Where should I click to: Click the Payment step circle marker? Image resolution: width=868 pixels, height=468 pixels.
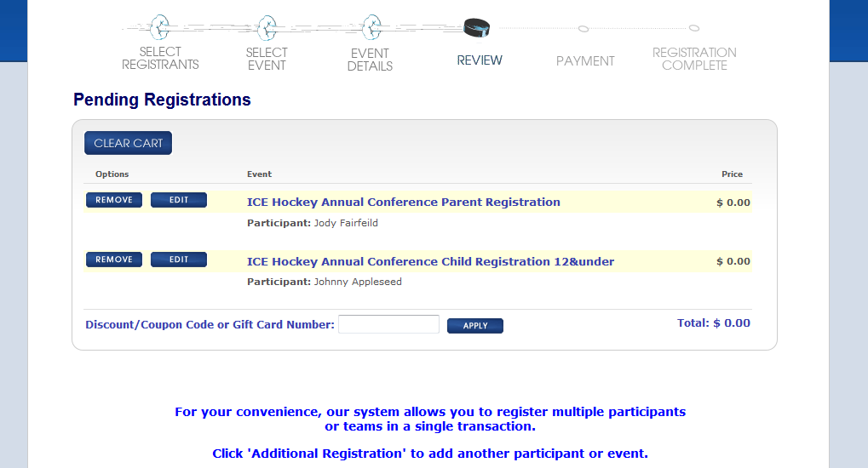(583, 29)
